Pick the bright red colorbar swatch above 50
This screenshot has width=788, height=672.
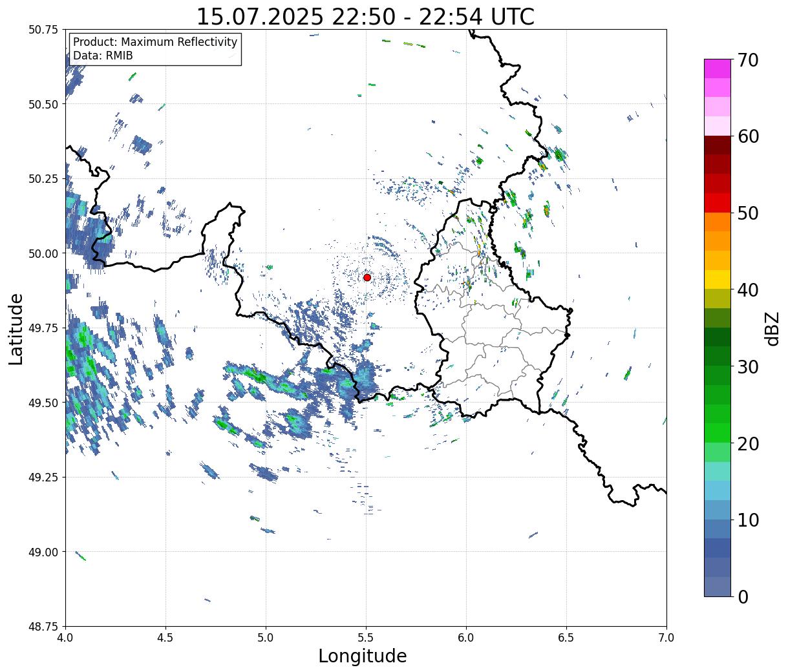click(x=718, y=203)
